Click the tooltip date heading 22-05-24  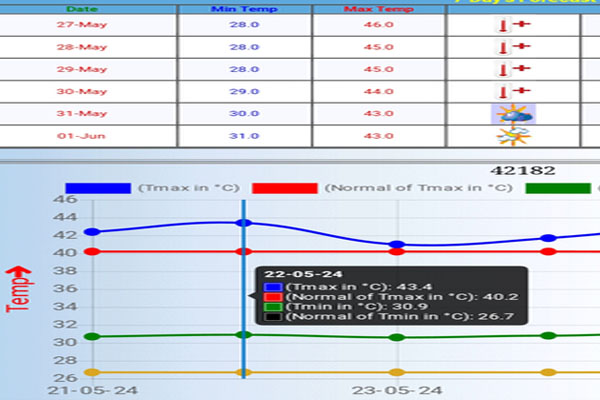point(303,274)
